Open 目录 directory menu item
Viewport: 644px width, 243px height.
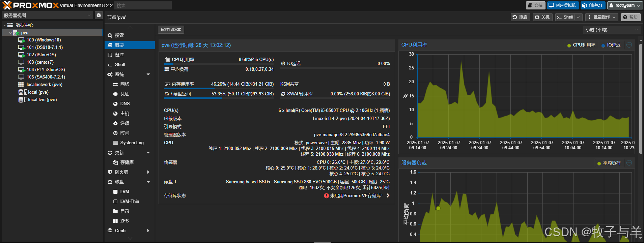coord(130,211)
